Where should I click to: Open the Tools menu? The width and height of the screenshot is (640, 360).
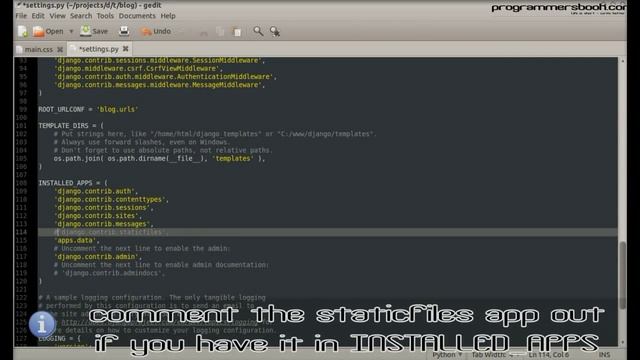tap(105, 16)
